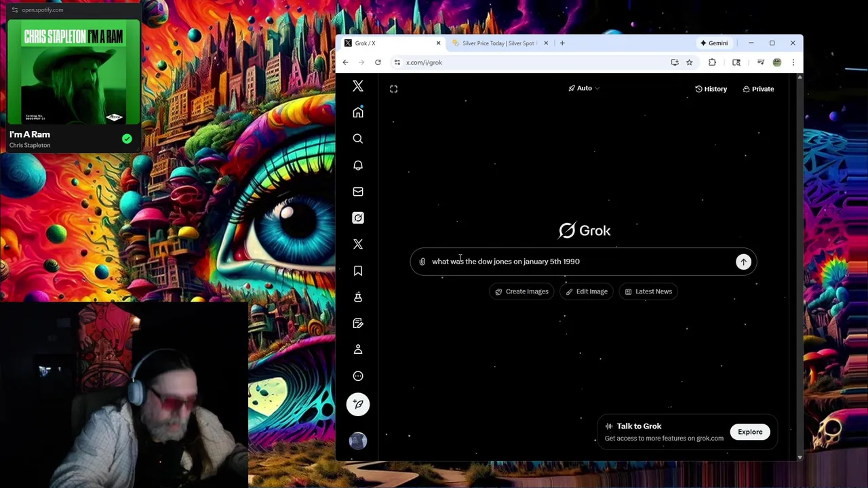Go forward in the browser
This screenshot has width=868, height=488.
pyautogui.click(x=361, y=62)
